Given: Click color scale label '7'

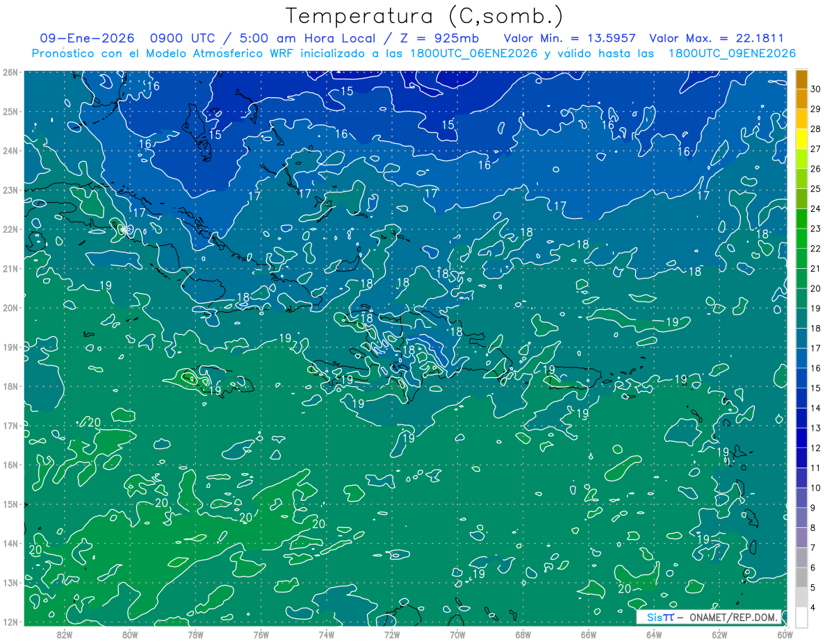Looking at the screenshot, I should point(813,547).
